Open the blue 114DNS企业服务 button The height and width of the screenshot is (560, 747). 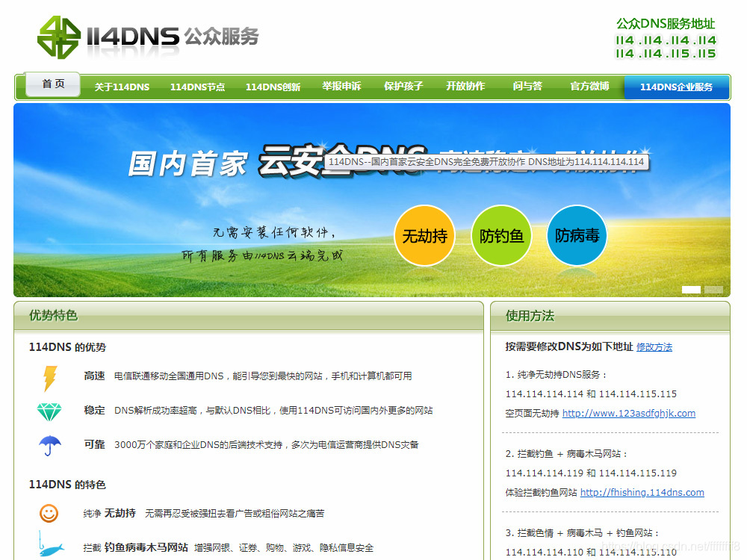(677, 87)
